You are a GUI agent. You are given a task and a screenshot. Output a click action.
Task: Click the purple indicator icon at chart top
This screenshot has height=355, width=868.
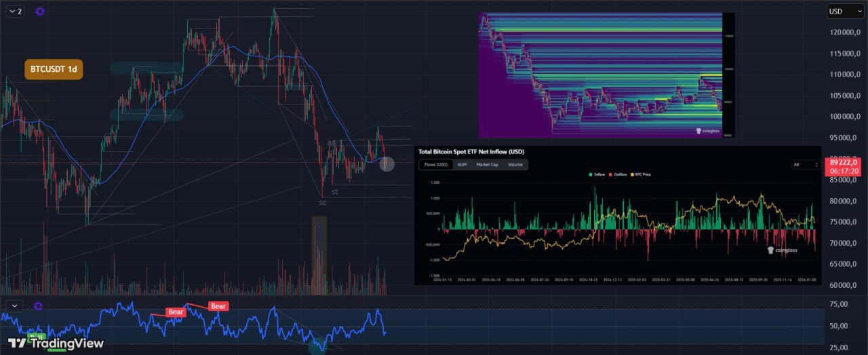click(x=40, y=12)
